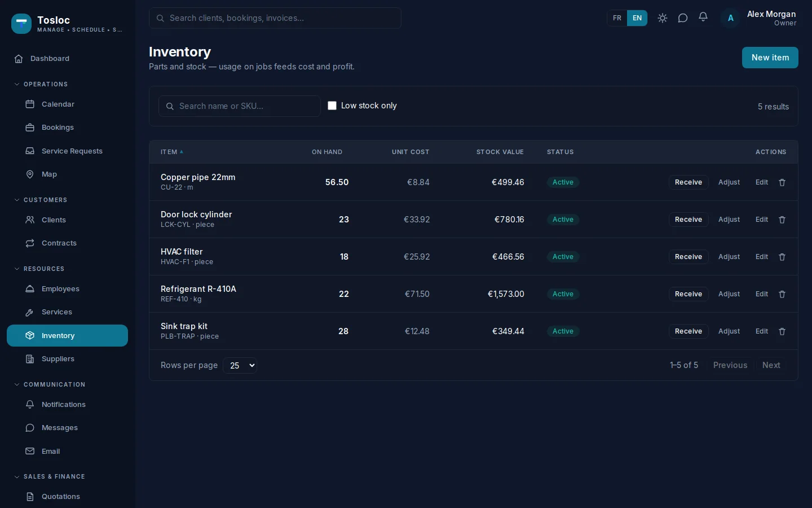This screenshot has height=508, width=812.
Task: Open the notifications bell in header
Action: point(703,17)
